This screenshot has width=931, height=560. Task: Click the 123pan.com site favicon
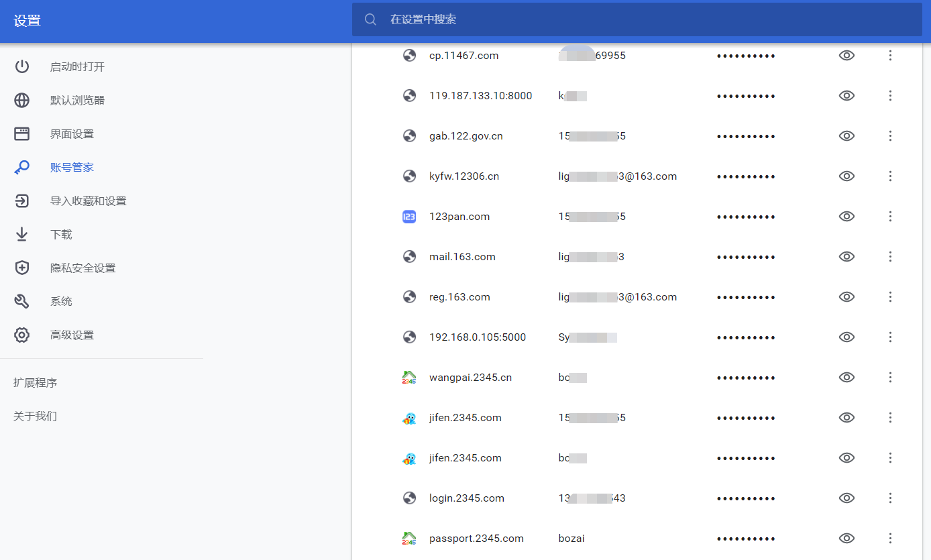point(409,217)
